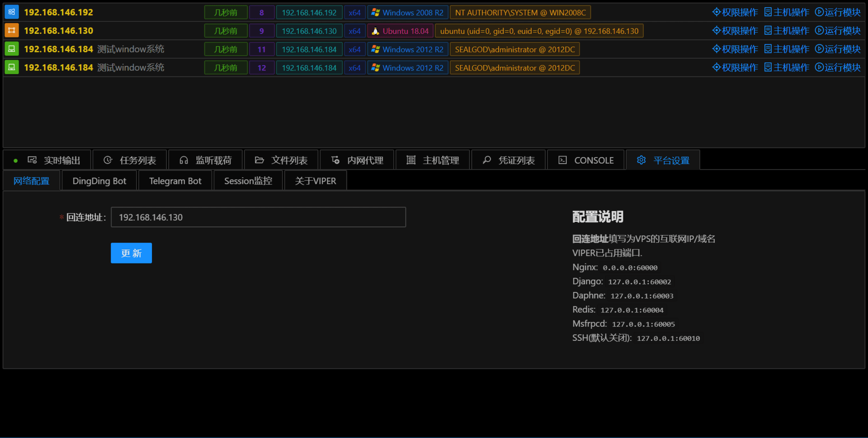Click session ID tag 11

click(262, 49)
